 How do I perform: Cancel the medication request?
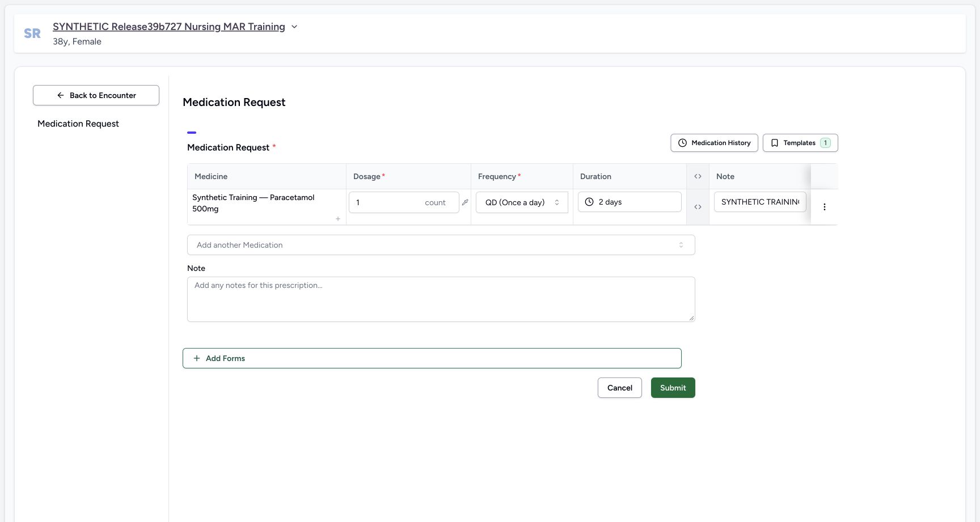pyautogui.click(x=620, y=388)
